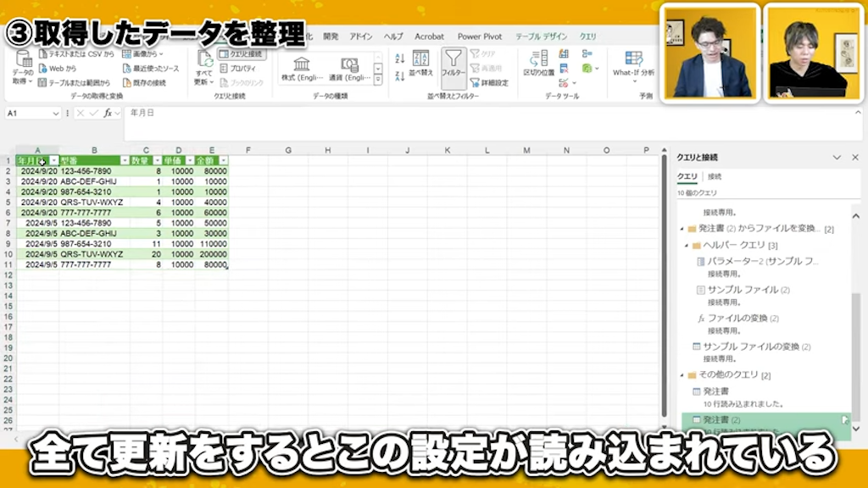Click Web から import option
The image size is (868, 488).
[x=56, y=68]
